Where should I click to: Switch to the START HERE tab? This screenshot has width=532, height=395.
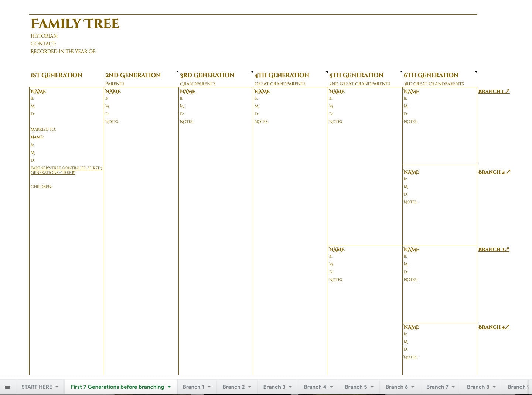click(x=37, y=387)
